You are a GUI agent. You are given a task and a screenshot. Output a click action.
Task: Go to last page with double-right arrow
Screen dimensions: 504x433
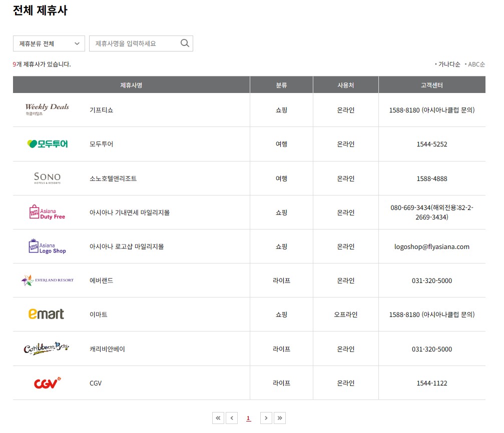point(280,418)
